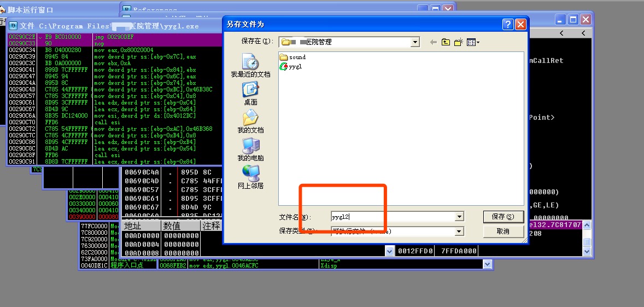The image size is (644, 307).
Task: Expand the 保存类型 file type dropdown arrow
Action: pos(460,231)
